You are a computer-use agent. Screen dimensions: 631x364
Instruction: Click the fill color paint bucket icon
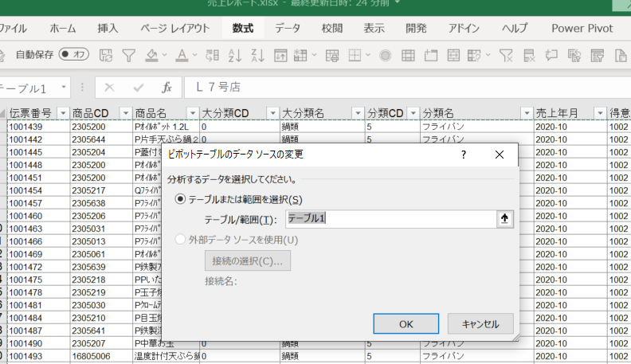point(151,55)
